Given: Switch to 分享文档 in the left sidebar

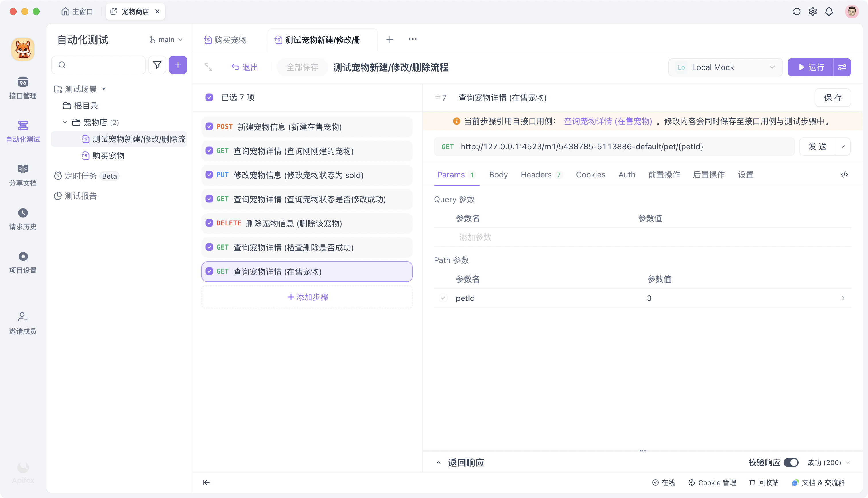Looking at the screenshot, I should click(x=23, y=174).
